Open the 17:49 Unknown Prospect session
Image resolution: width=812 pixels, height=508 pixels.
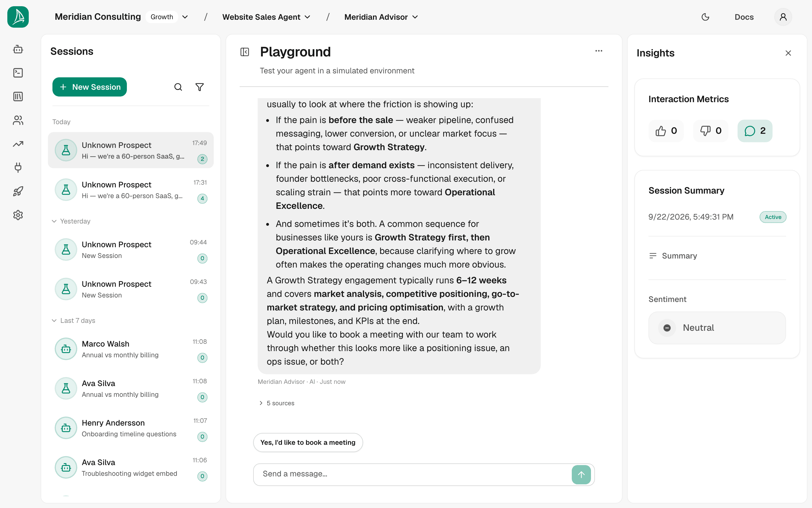(x=131, y=150)
